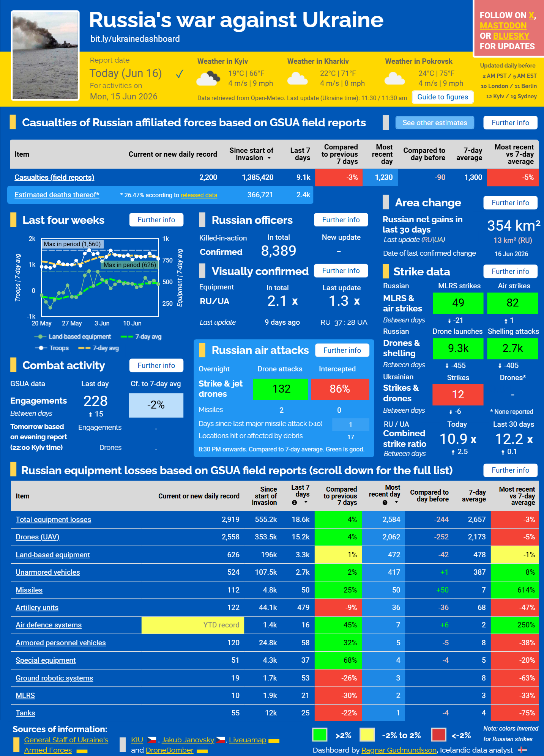
Task: Expand the Most recent day dropdown arrow
Action: [396, 502]
